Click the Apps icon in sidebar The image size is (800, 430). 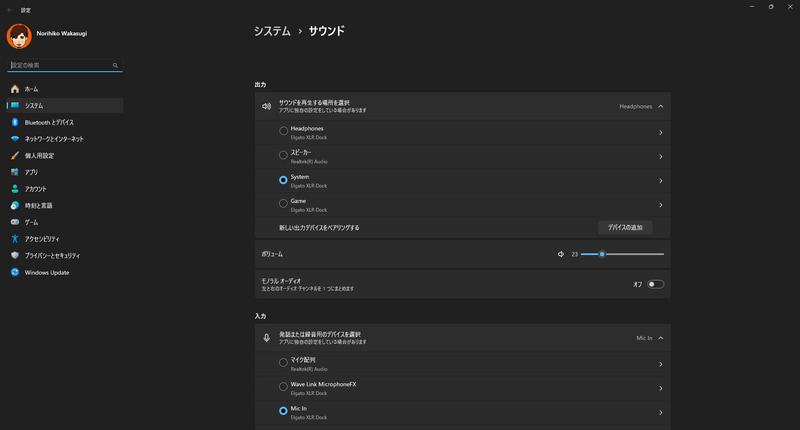click(15, 172)
